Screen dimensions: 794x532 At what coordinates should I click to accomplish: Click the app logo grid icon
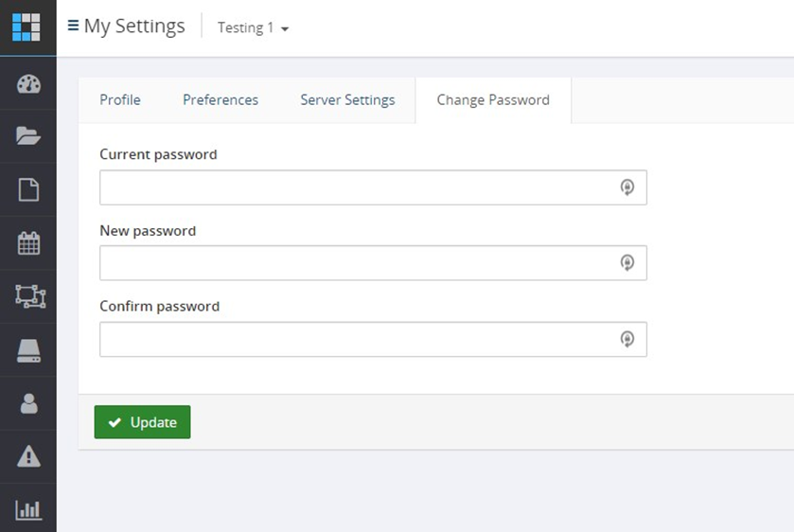pos(26,27)
